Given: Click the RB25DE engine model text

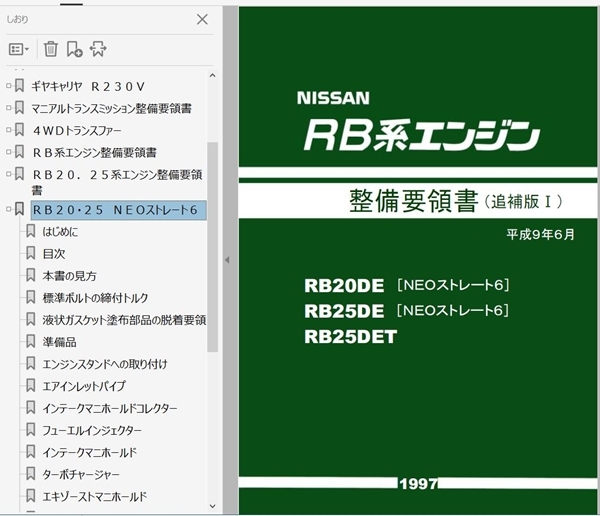Looking at the screenshot, I should tap(344, 311).
